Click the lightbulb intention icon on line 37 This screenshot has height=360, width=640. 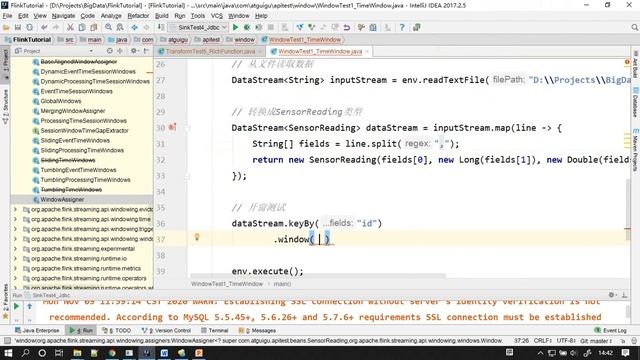coord(197,237)
